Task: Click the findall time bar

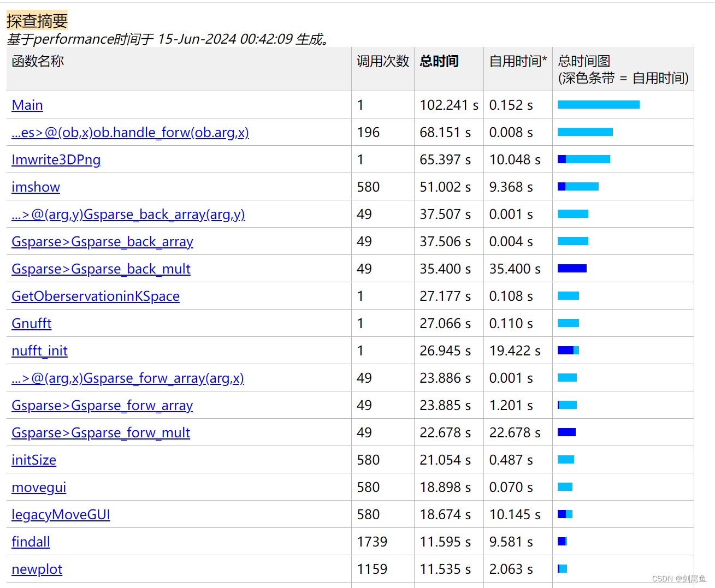Action: point(562,541)
